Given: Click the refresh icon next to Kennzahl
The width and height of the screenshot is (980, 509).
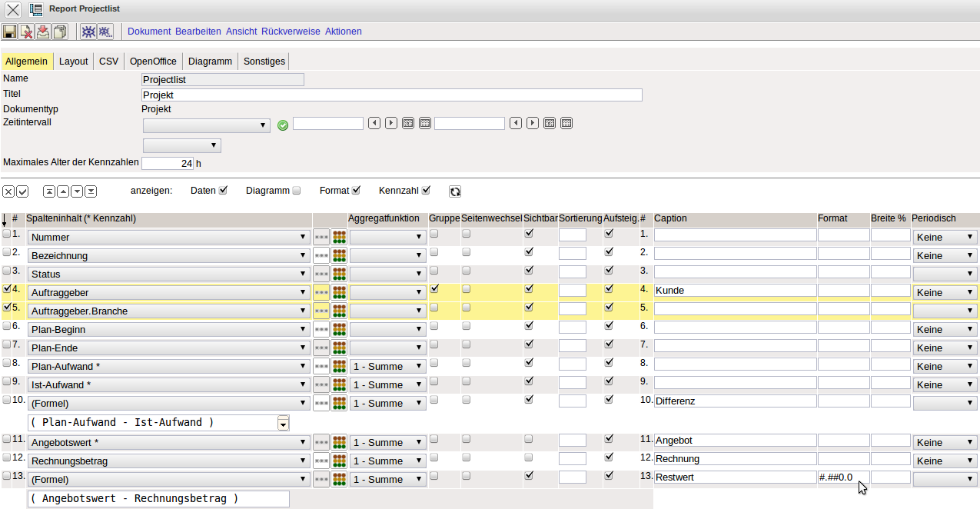Looking at the screenshot, I should point(455,191).
